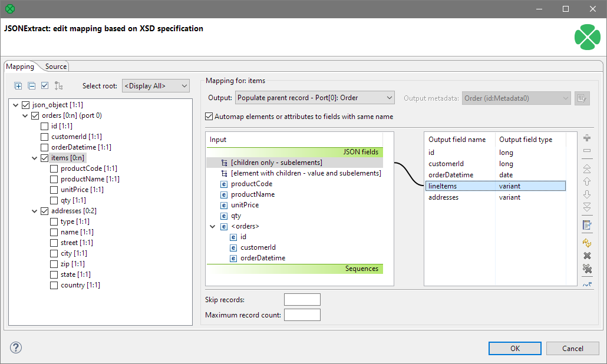The height and width of the screenshot is (364, 607).
Task: Check the country [1:1] checkbox
Action: click(54, 285)
